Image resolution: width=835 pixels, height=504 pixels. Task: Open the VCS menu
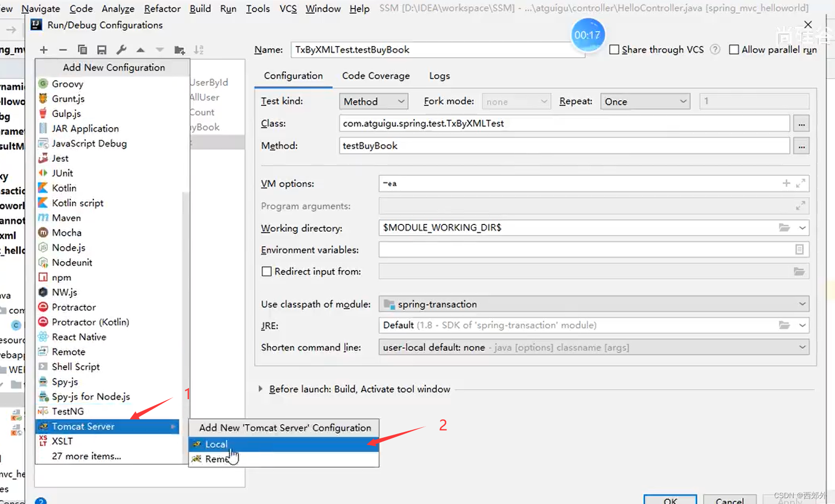288,8
